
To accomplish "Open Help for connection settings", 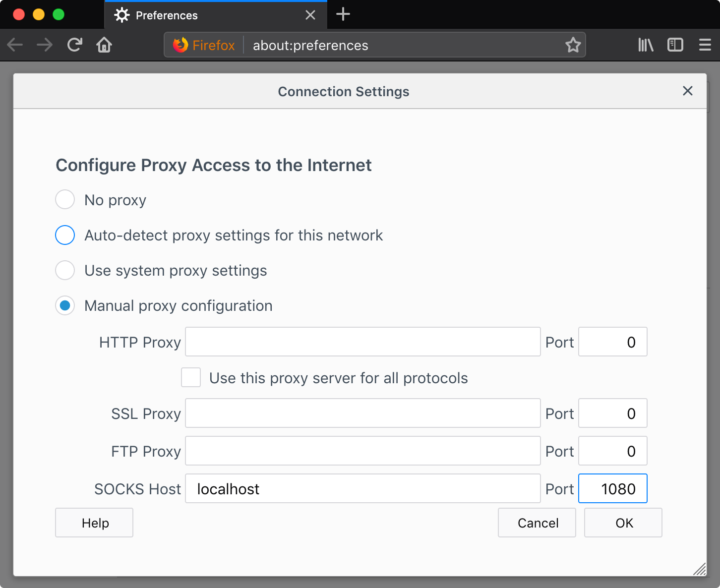I will point(94,523).
